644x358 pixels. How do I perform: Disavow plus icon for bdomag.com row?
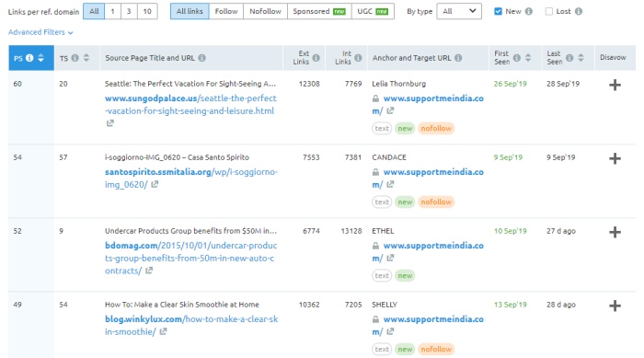point(615,232)
